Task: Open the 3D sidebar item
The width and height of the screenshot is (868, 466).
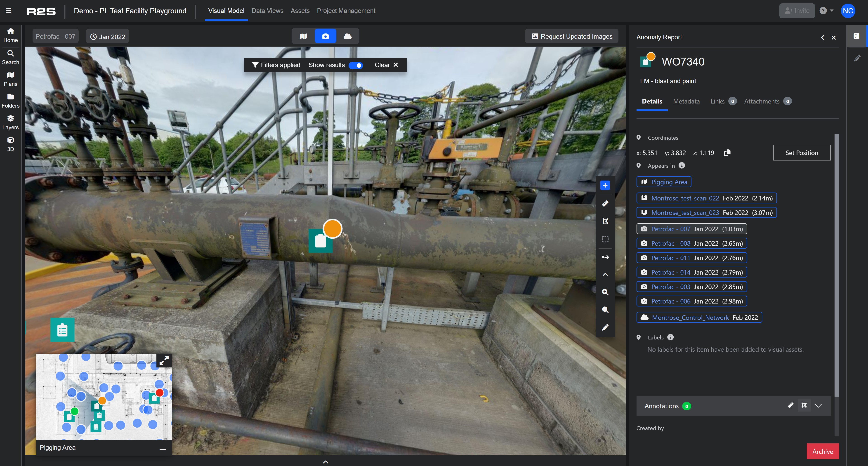Action: pyautogui.click(x=10, y=144)
